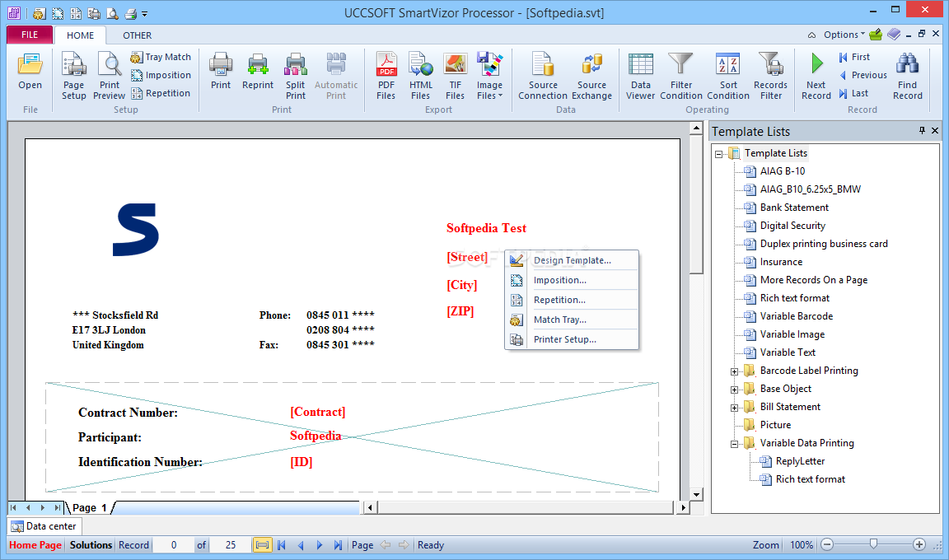Viewport: 949px width, 560px height.
Task: Click the Print button in ribbon
Action: click(x=221, y=72)
